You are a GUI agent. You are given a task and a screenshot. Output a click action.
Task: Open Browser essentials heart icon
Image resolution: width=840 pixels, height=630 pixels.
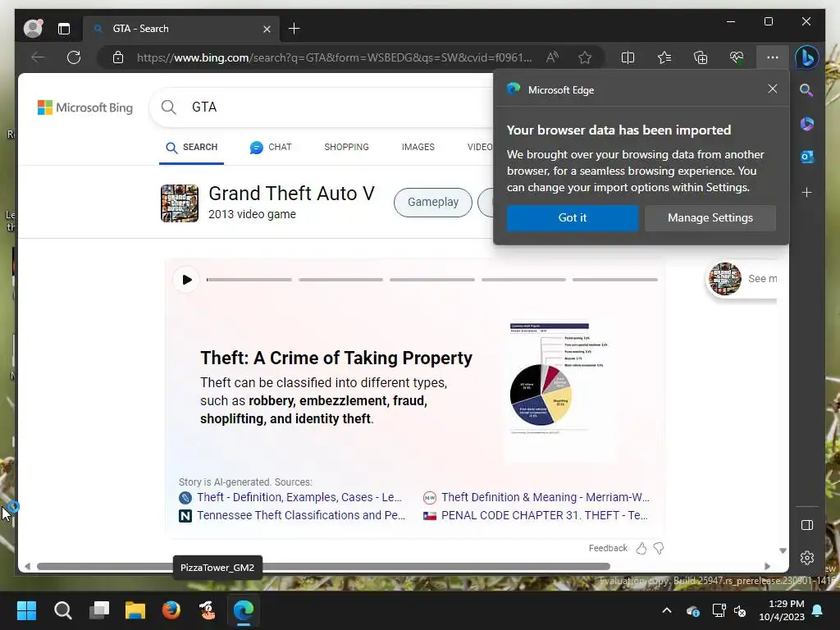click(737, 57)
